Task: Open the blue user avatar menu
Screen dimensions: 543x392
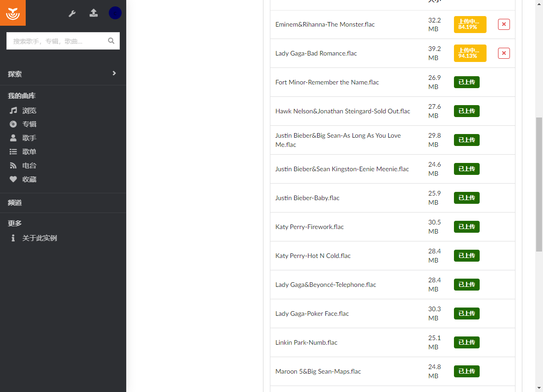Action: [115, 13]
